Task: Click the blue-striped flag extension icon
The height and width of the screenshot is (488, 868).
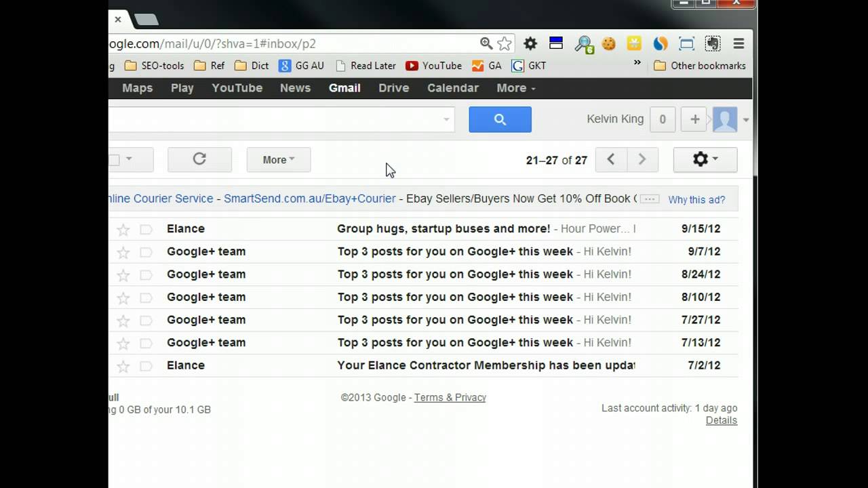Action: click(x=556, y=43)
